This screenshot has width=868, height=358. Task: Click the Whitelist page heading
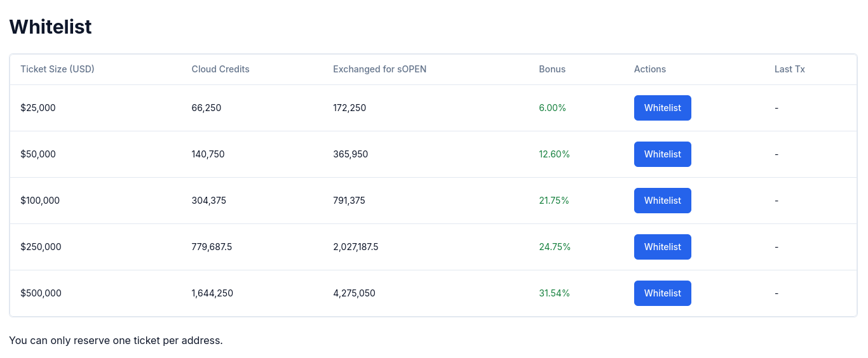(x=51, y=27)
